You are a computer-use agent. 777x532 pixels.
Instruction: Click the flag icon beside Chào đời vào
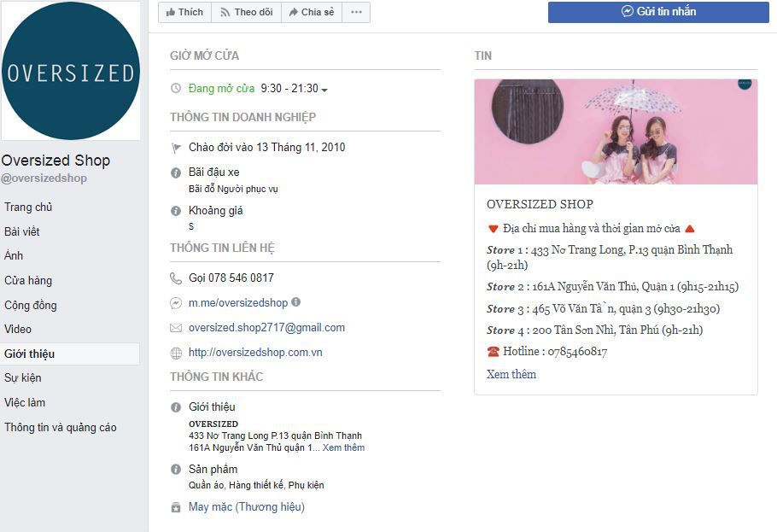click(x=176, y=148)
